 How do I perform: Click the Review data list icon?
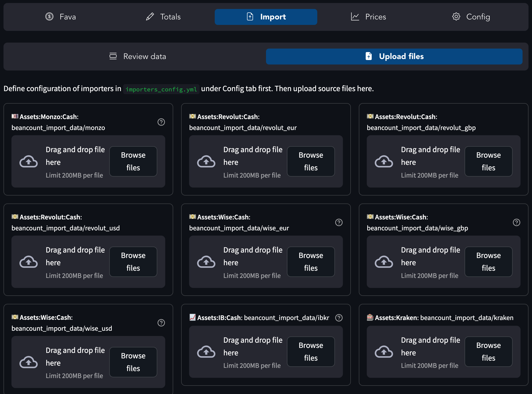(x=113, y=56)
